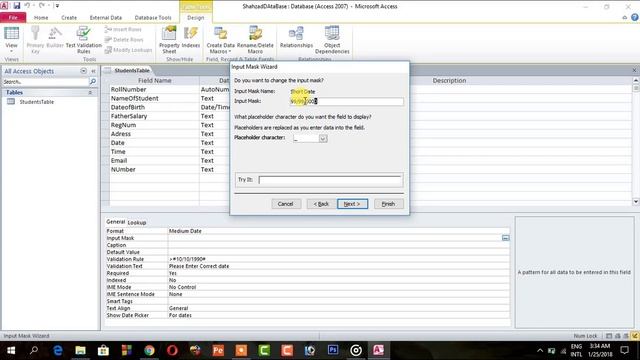640x360 pixels.
Task: Open Create Data Macros menu
Action: tap(220, 40)
